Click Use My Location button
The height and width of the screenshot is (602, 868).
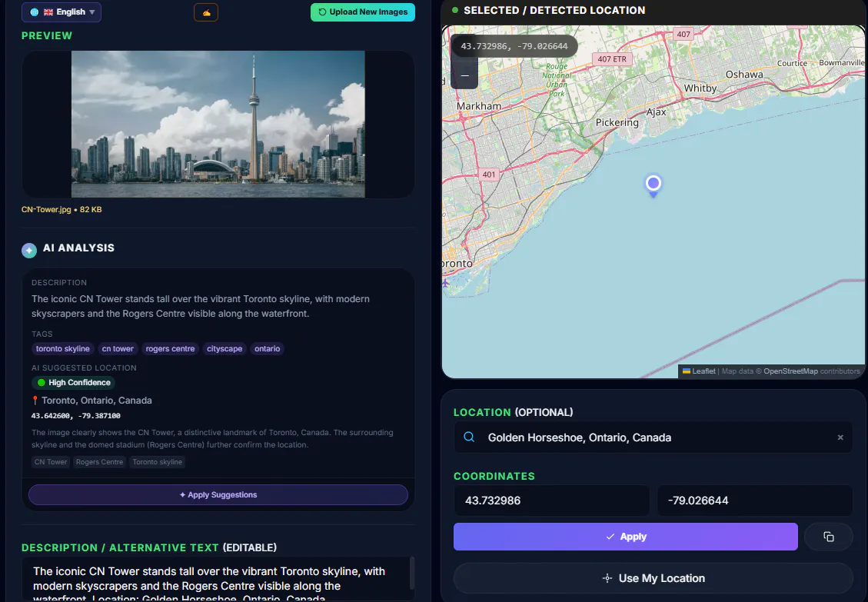[653, 578]
